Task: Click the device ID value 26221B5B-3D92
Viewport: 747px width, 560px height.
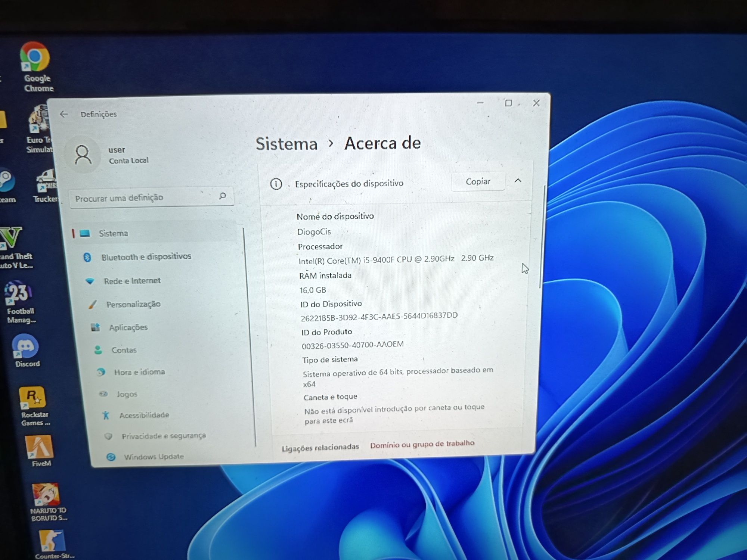Action: click(379, 317)
